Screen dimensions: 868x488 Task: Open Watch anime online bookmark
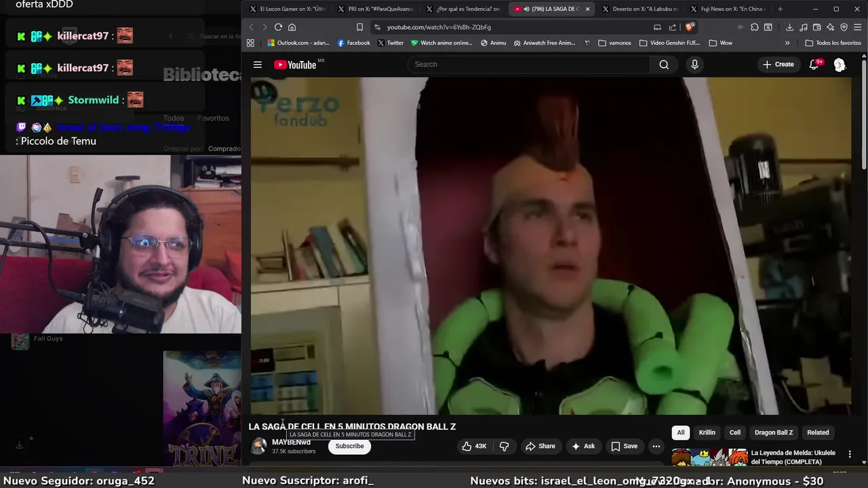441,43
